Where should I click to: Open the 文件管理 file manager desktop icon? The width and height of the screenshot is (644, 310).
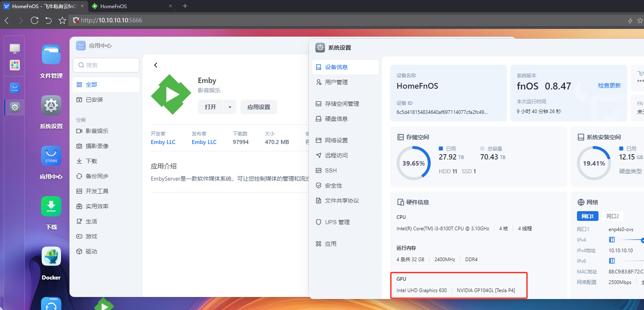(x=51, y=55)
